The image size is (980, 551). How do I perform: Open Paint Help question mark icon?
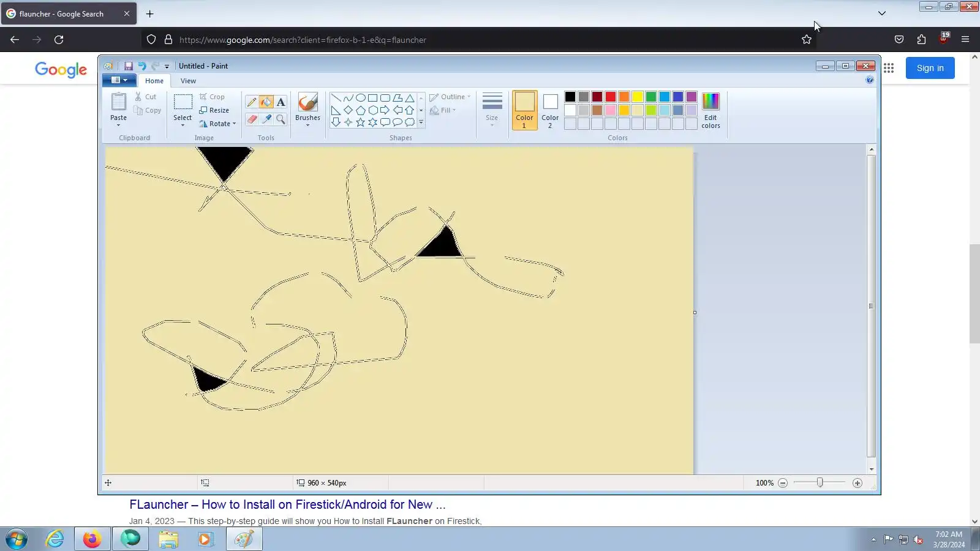[x=870, y=80]
